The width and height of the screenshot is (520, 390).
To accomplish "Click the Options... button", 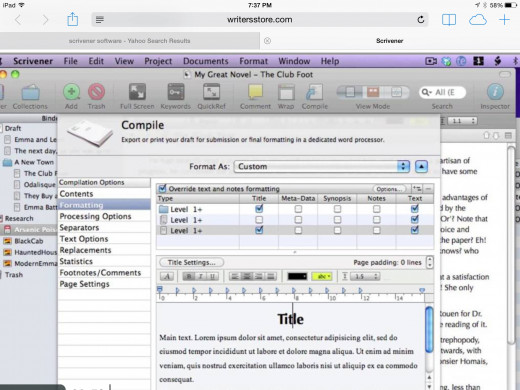I will tap(389, 189).
